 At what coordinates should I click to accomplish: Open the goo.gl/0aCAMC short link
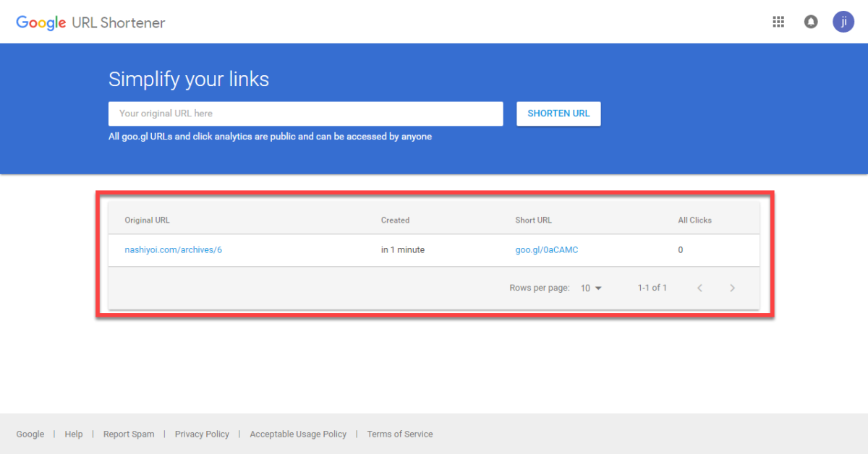(547, 250)
